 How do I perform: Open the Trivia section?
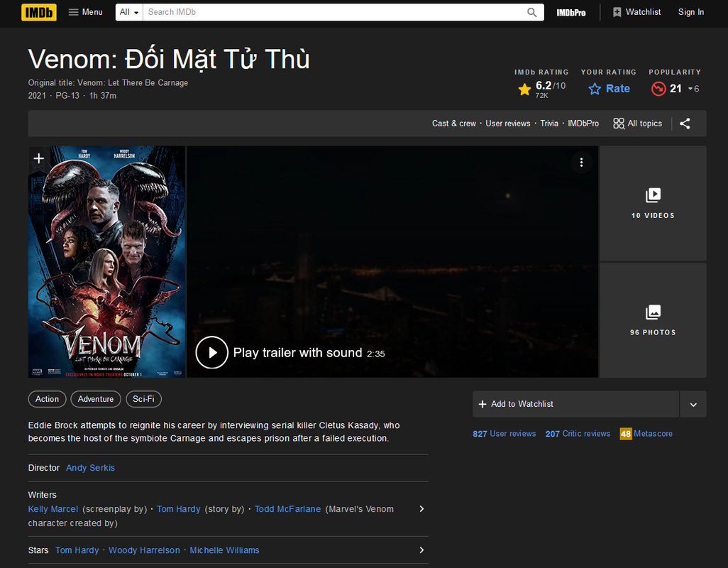548,124
